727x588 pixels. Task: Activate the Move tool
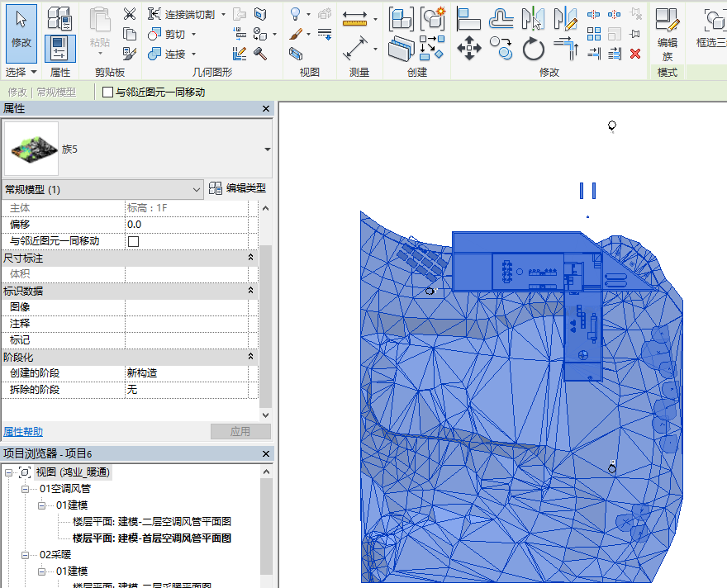[x=468, y=48]
